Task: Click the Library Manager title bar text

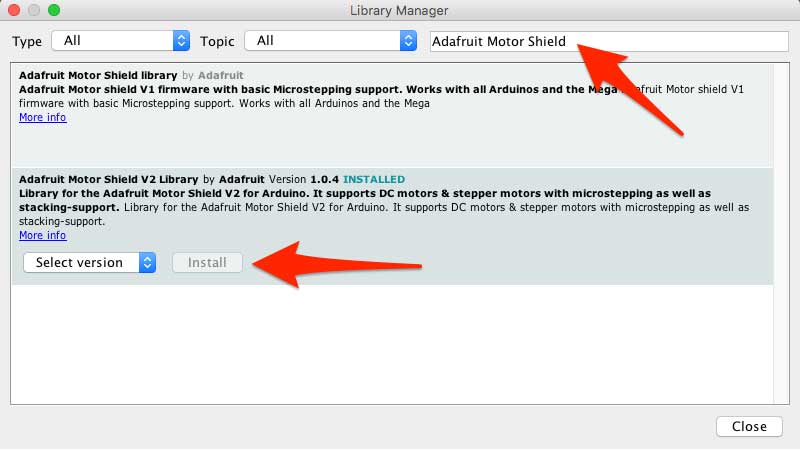Action: click(x=399, y=11)
